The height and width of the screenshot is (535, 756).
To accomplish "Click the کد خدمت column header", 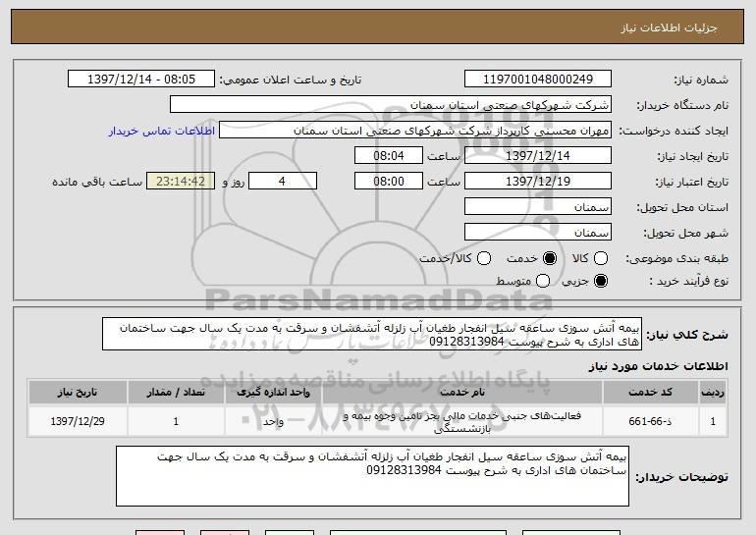I will pyautogui.click(x=650, y=393).
